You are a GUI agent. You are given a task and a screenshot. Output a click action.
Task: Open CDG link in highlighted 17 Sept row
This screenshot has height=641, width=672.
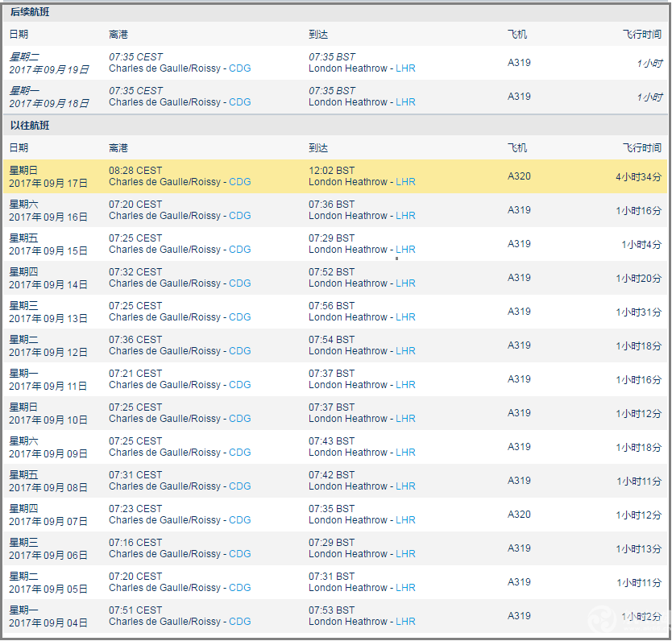239,182
